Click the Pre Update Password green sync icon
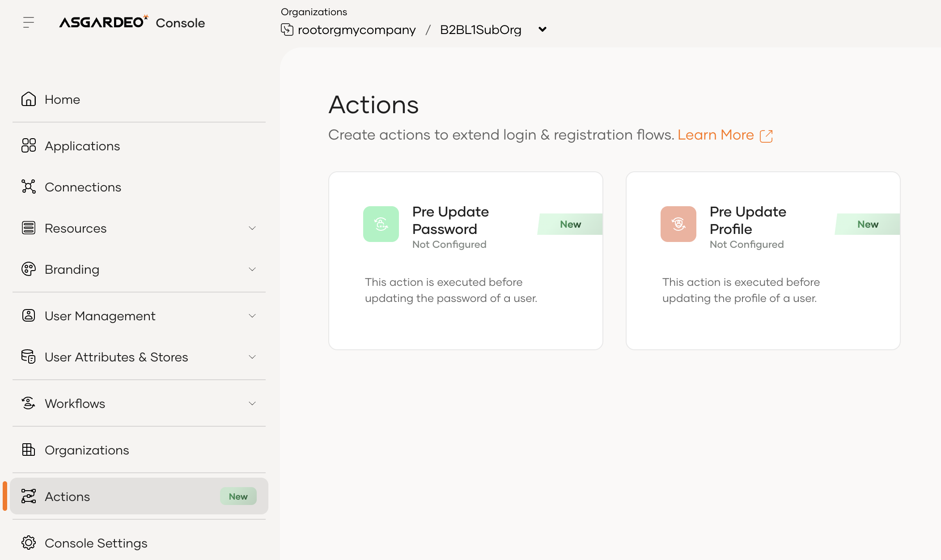Viewport: 941px width, 560px height. pyautogui.click(x=381, y=224)
